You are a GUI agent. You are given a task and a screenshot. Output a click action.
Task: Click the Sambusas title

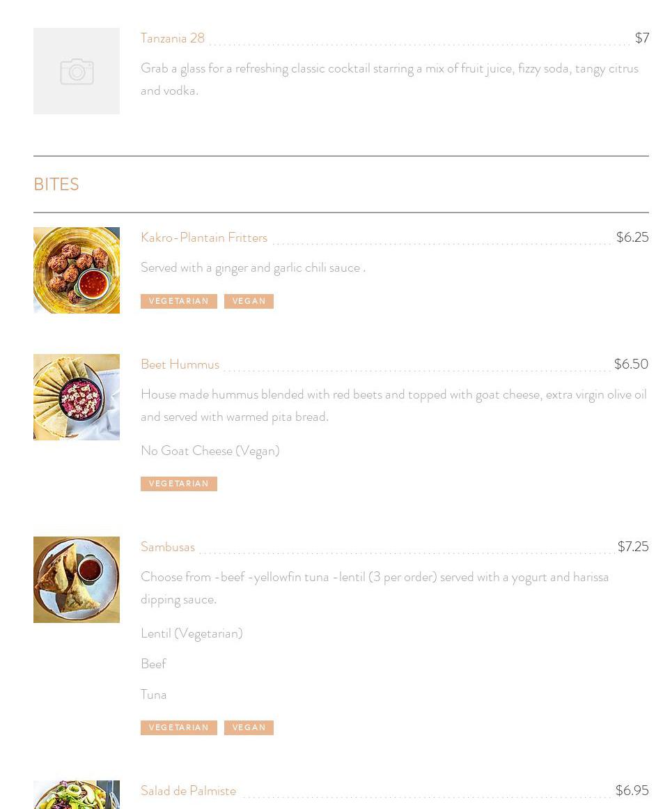168,547
